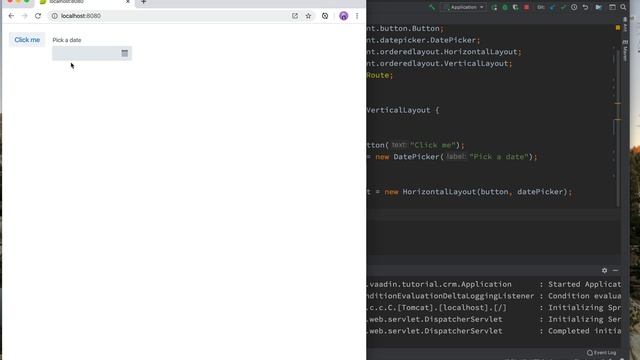The image size is (640, 360).
Task: Search everywhere with the magnifier icon
Action: (623, 7)
